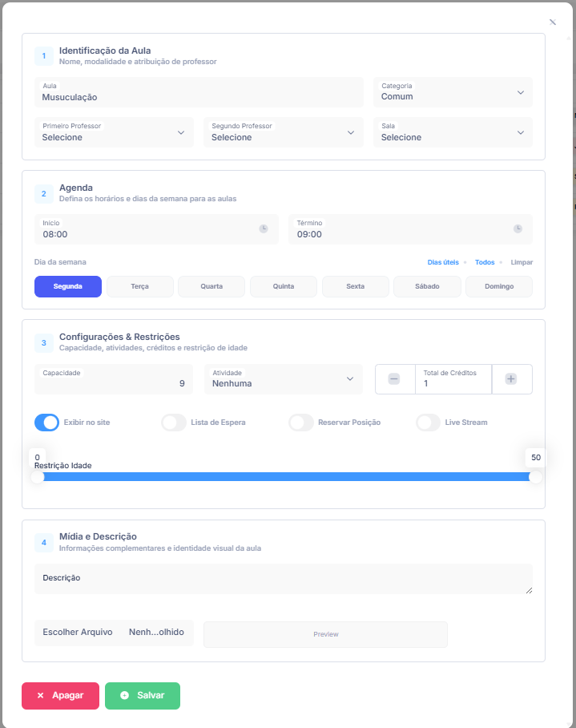
Task: Open the Sala dropdown
Action: (x=453, y=132)
